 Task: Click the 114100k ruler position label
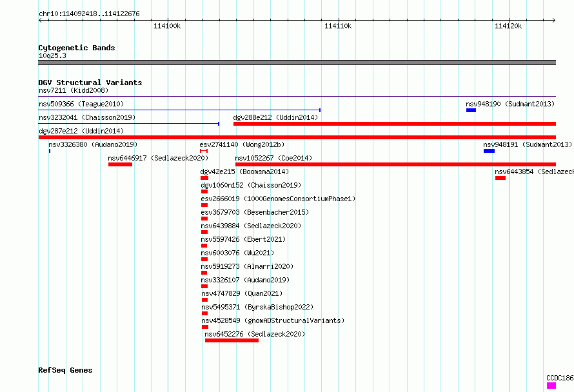(167, 26)
